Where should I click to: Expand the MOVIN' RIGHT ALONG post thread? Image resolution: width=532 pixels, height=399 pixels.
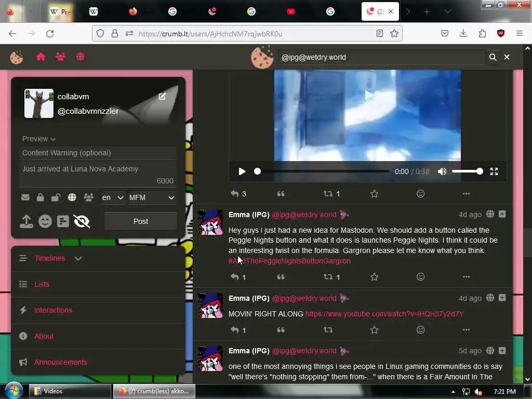tap(502, 298)
